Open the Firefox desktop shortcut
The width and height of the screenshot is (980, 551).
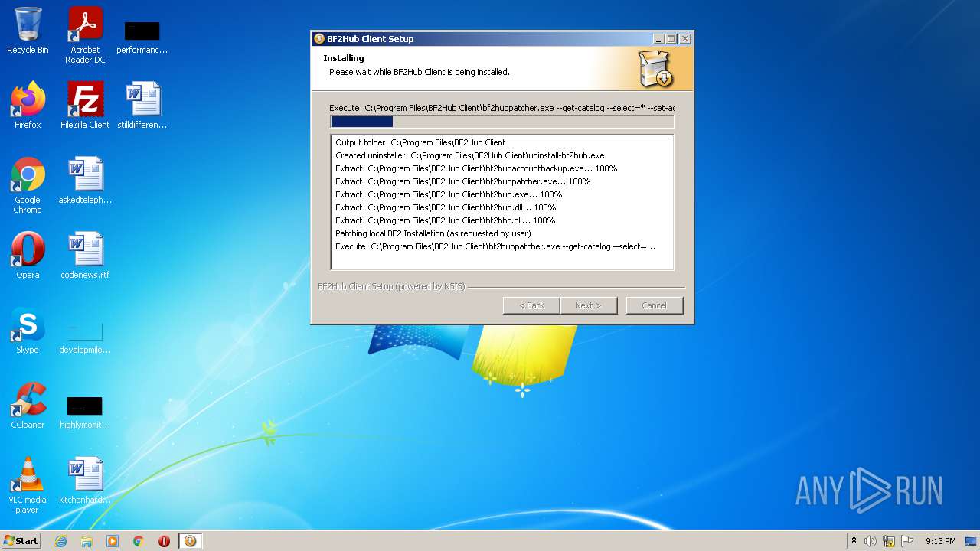pos(28,106)
